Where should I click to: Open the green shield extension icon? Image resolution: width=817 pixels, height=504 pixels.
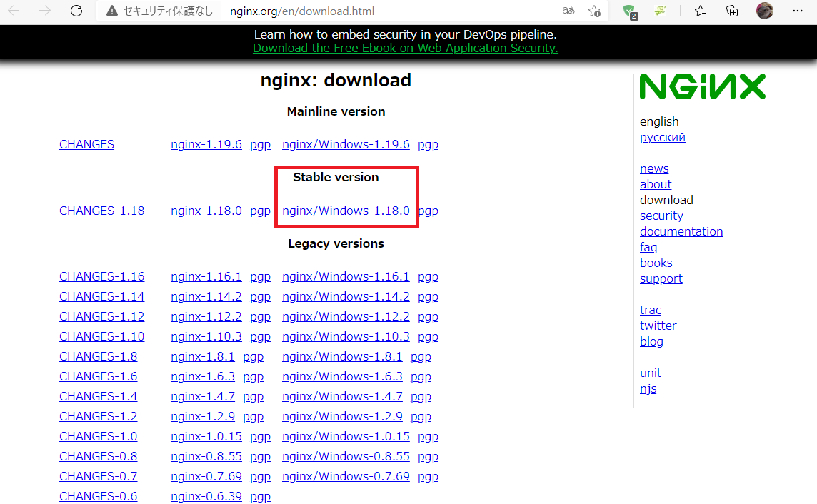[x=631, y=11]
